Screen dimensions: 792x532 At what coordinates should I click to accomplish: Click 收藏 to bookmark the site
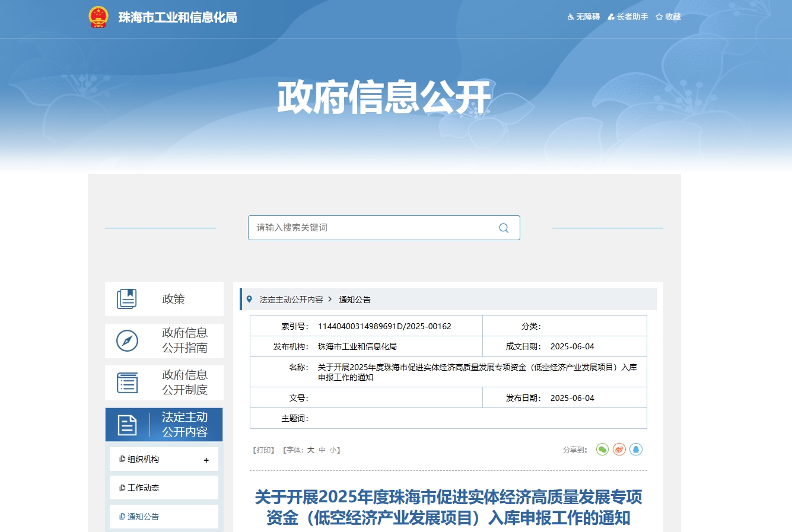point(668,17)
